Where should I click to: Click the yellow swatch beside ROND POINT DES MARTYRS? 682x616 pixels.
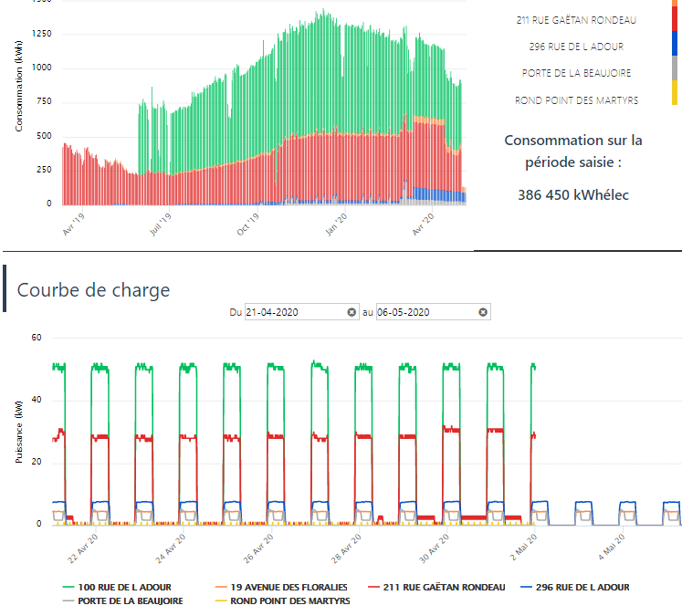[x=675, y=92]
